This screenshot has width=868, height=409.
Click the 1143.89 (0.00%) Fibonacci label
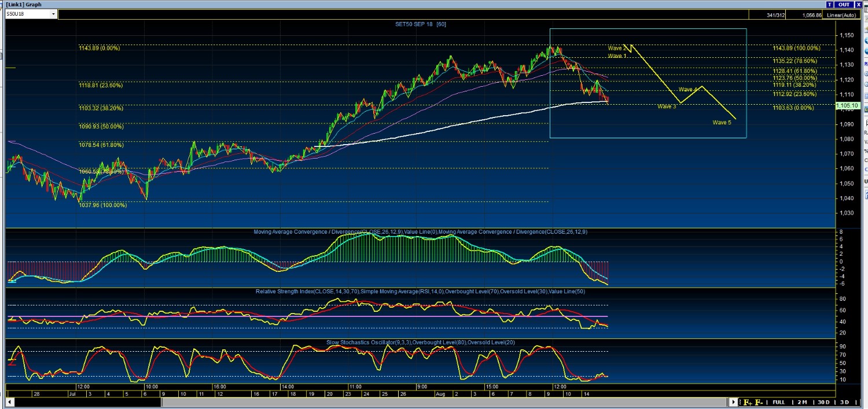(100, 48)
